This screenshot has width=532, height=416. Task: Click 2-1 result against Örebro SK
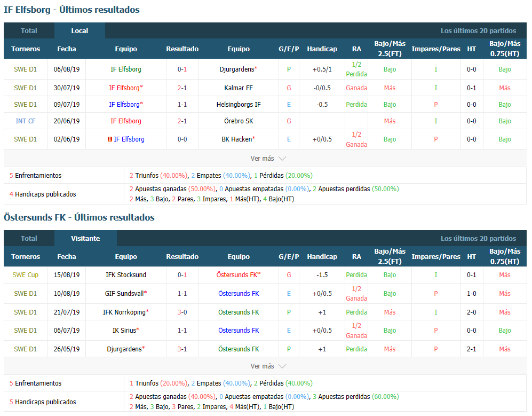pos(182,121)
